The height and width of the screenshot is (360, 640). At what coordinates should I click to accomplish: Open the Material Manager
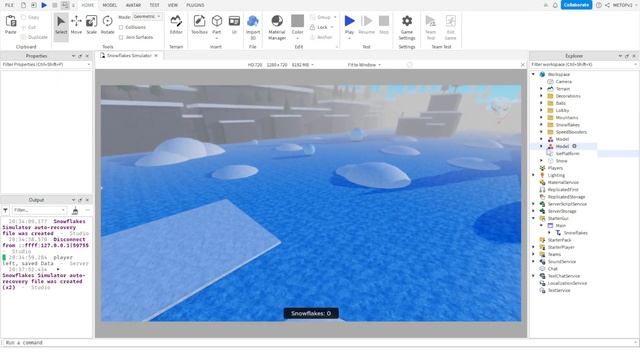tap(277, 27)
